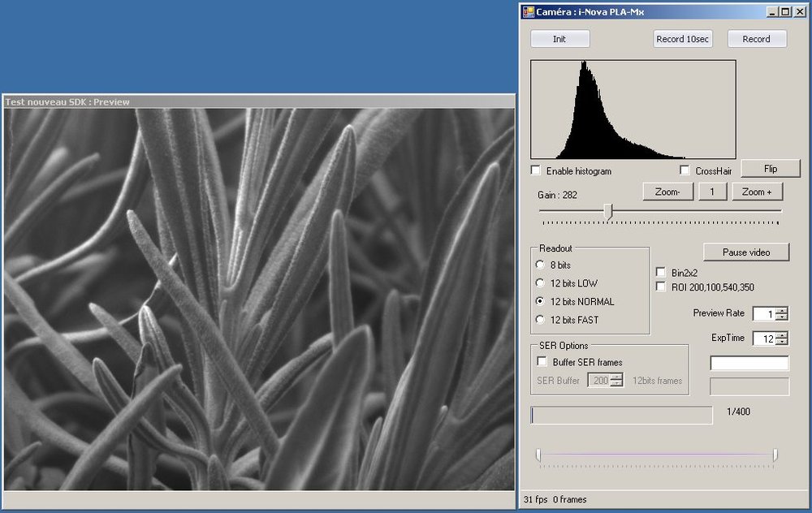Click the Zoom + button

tap(757, 192)
